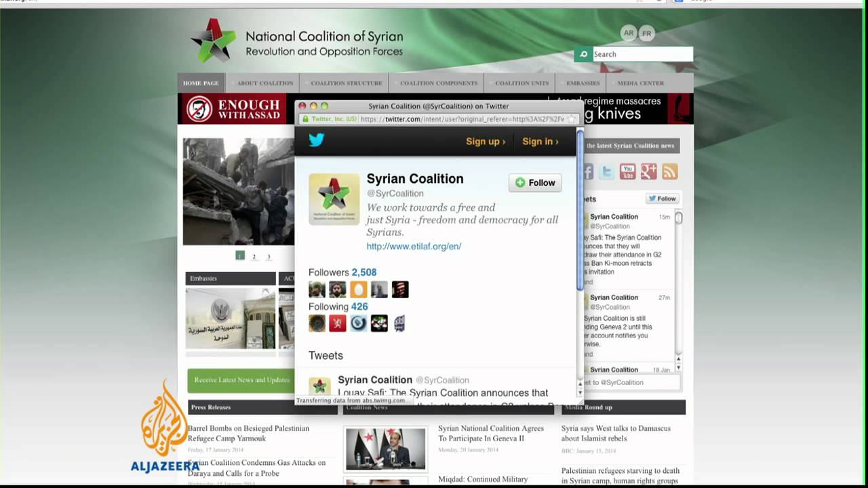This screenshot has width=868, height=488.
Task: Select the Embassies tab above the photo
Action: [x=231, y=279]
